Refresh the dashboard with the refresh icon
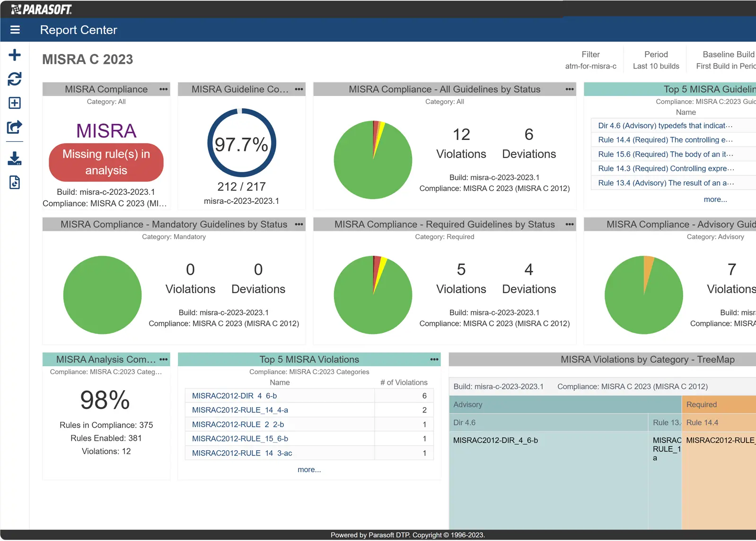 (15, 79)
